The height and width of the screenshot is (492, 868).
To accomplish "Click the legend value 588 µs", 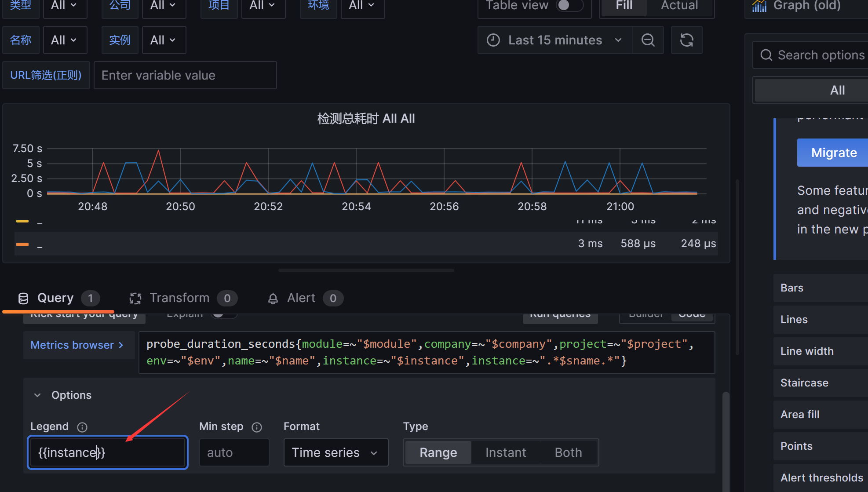I will (x=638, y=244).
